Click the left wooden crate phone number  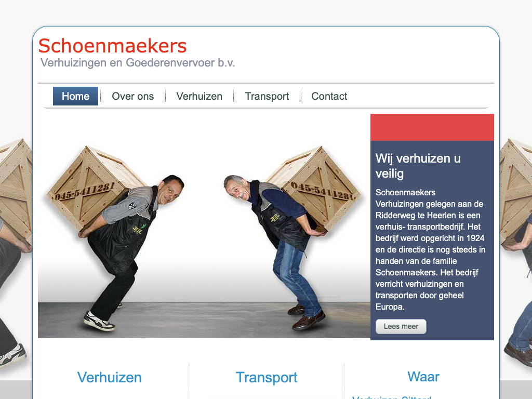[85, 191]
